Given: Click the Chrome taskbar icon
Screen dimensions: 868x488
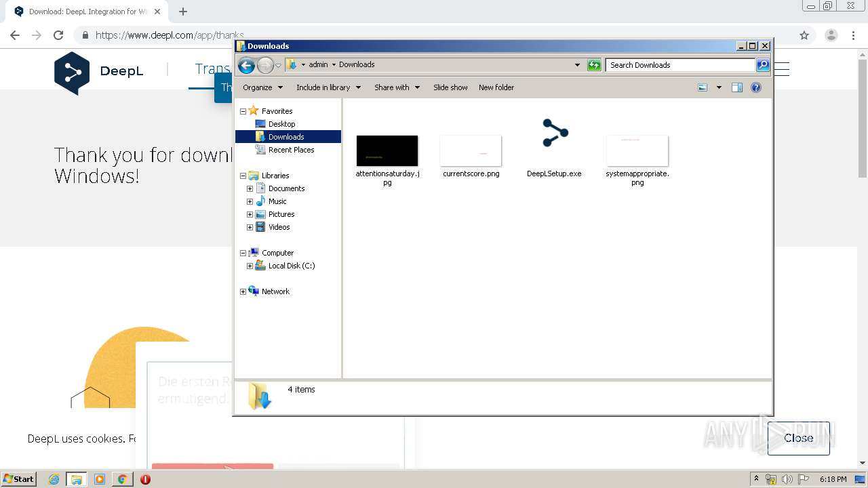Looking at the screenshot, I should tap(122, 479).
